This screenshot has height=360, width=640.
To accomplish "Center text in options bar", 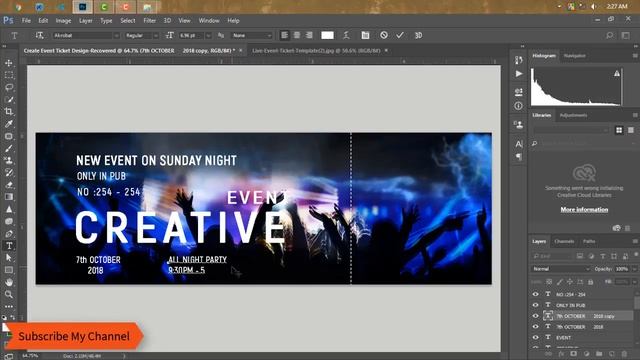I will [x=297, y=36].
